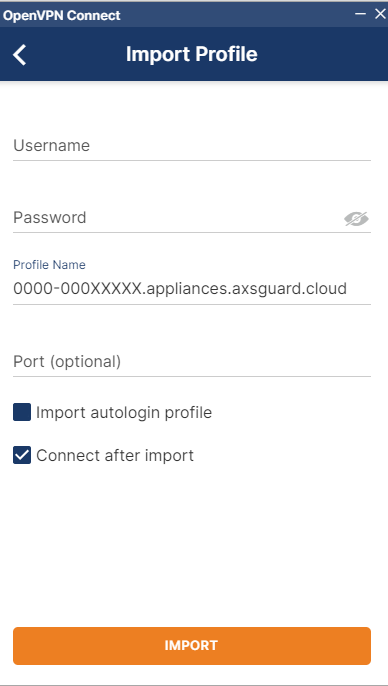Click the Port (optional) field
The width and height of the screenshot is (388, 686).
192,362
